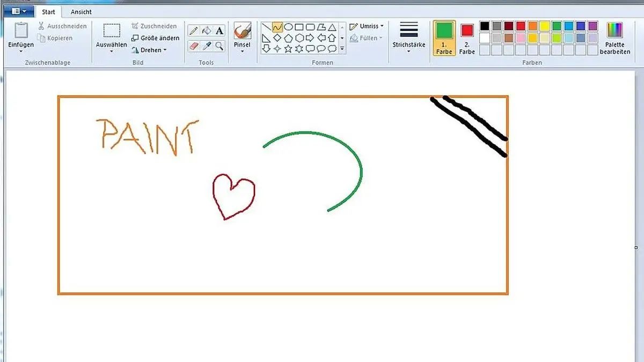Click the Pinsel brush icon
The height and width of the screenshot is (362, 644).
click(243, 31)
